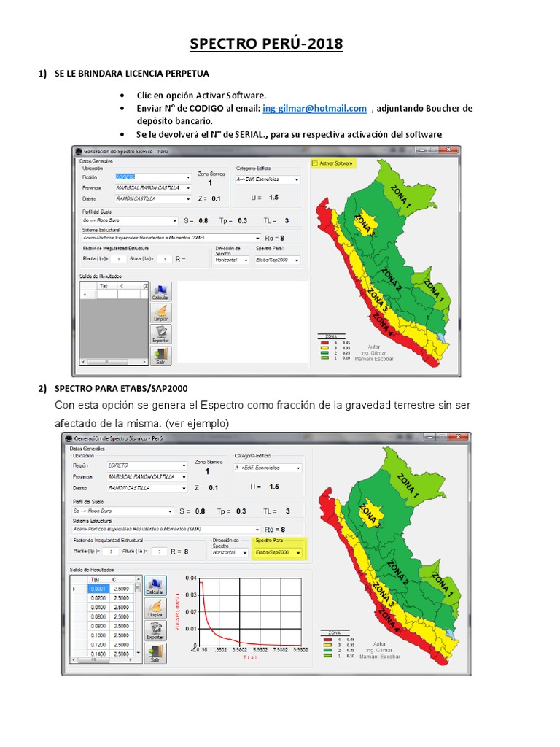Click Exportar icon button beside the spectrum graph
Viewport: 560px width, 747px height.
(x=155, y=631)
